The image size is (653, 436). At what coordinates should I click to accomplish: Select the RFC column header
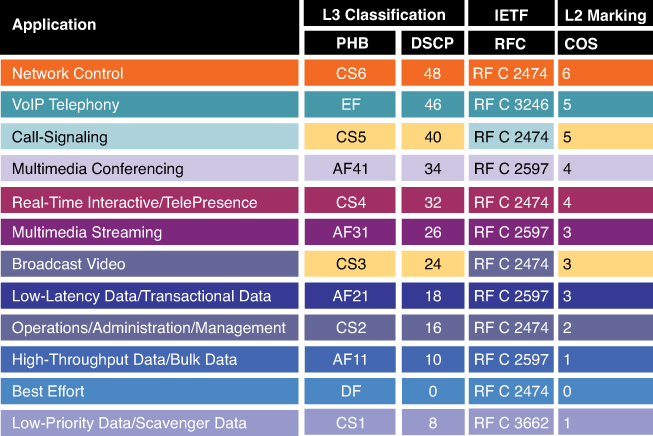tap(510, 44)
